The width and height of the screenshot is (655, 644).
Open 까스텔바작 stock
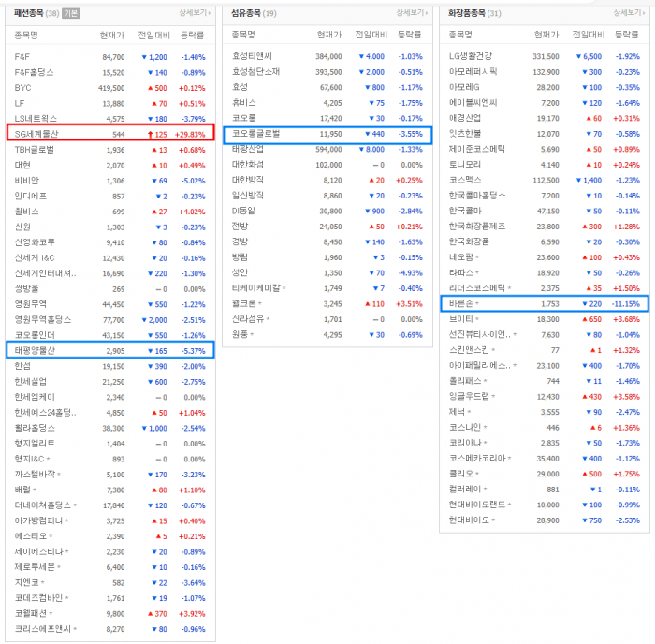tap(36, 475)
